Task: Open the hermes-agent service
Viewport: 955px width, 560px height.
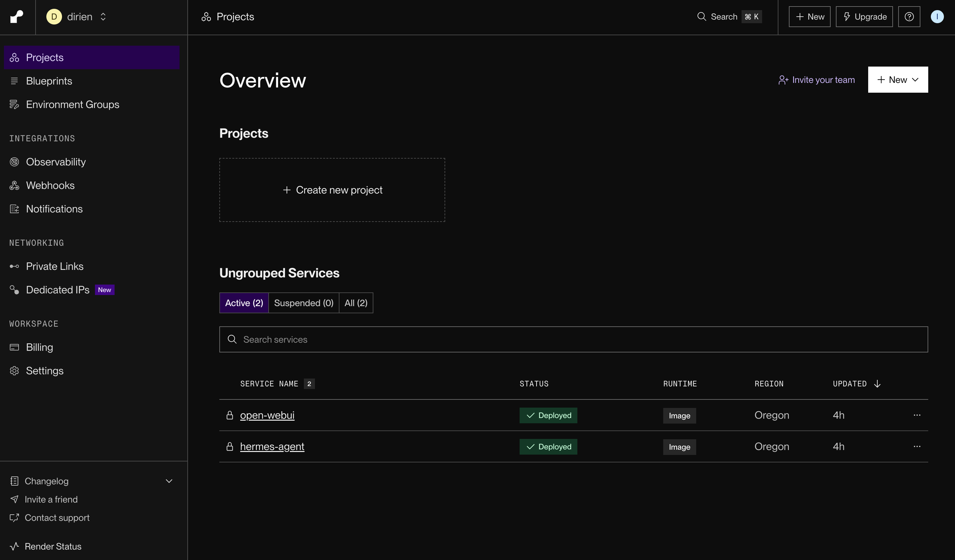Action: tap(272, 447)
